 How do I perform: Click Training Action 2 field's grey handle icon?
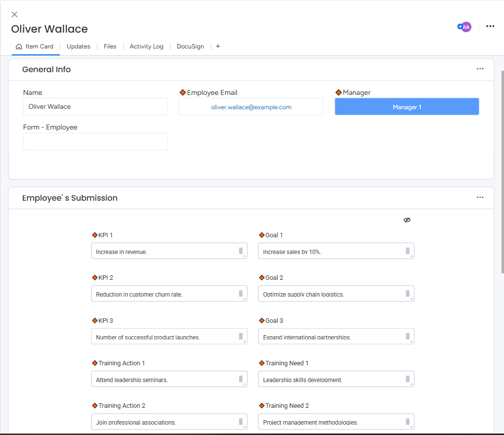coord(241,422)
